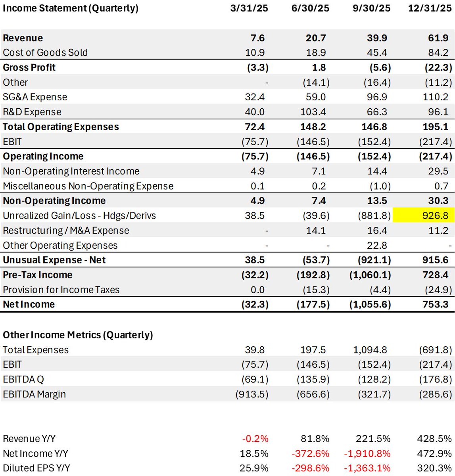The image size is (455, 476).
Task: Select Net Income value 753.3
Action: pyautogui.click(x=436, y=305)
